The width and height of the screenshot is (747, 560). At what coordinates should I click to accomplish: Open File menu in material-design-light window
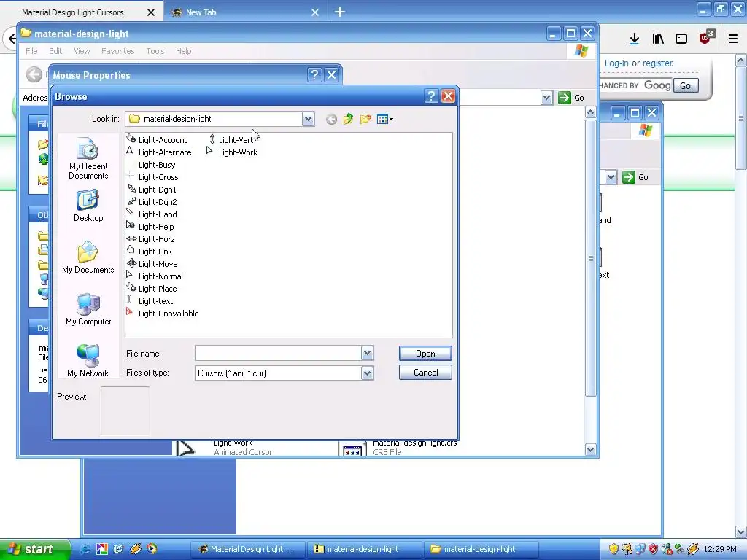[31, 51]
